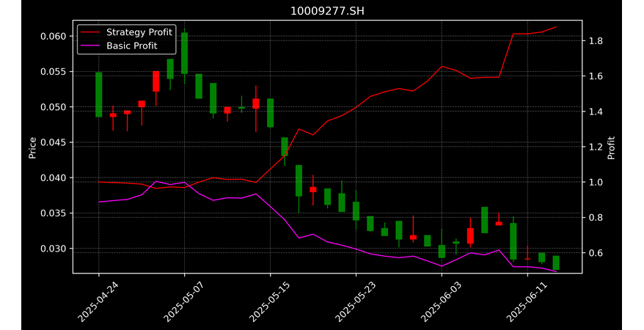Click the 0.030 price tick label
This screenshot has width=644, height=330.
[53, 249]
